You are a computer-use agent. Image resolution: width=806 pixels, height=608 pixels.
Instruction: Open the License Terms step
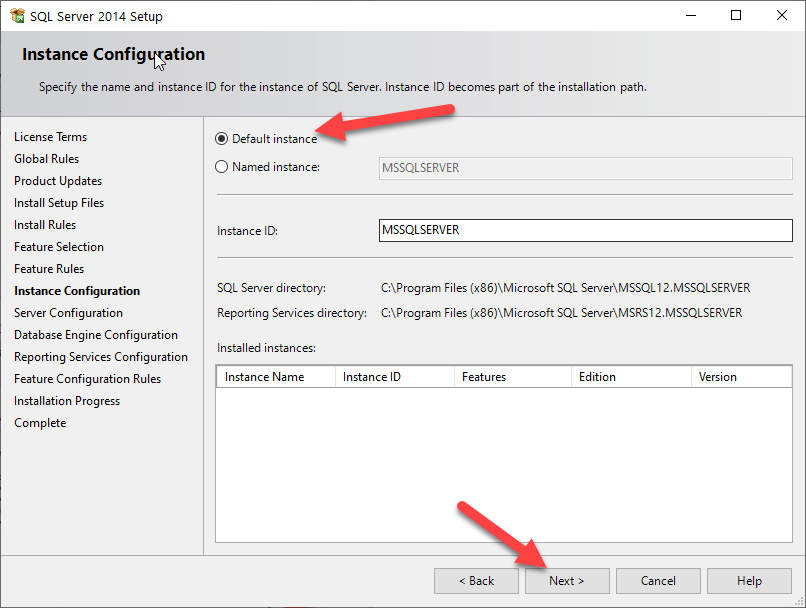pyautogui.click(x=50, y=137)
